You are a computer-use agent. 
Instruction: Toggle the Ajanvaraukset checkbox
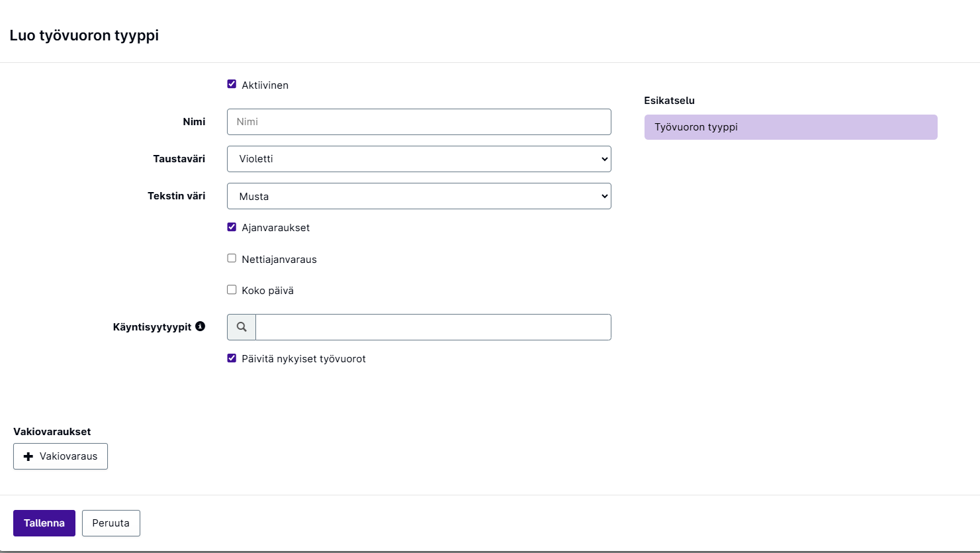point(232,227)
